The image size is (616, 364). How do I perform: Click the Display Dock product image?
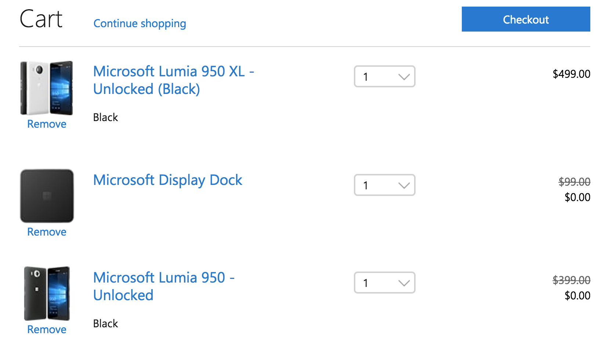[47, 196]
